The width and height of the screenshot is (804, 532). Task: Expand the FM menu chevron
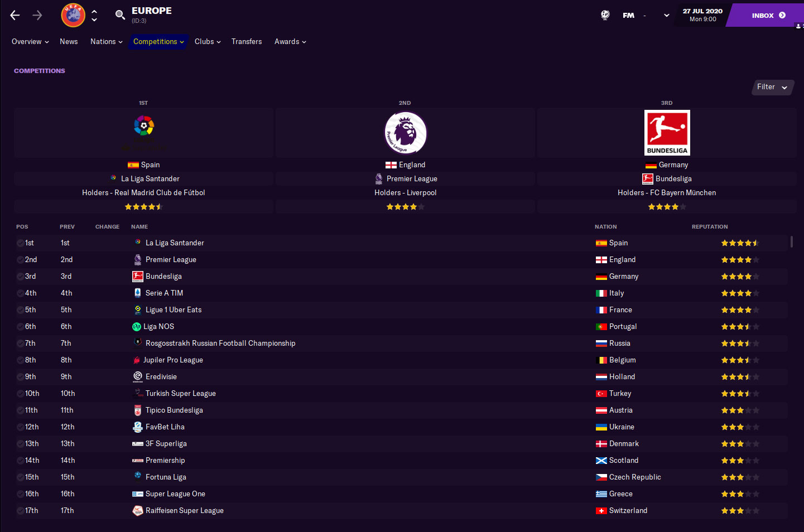(x=666, y=16)
